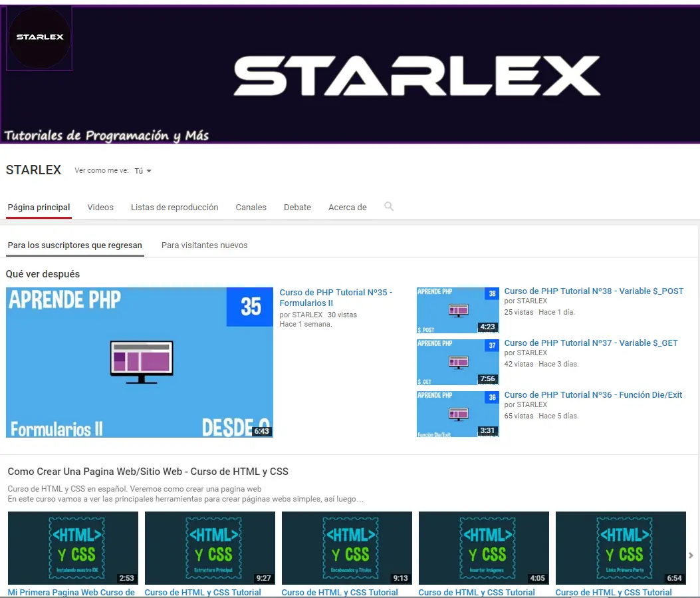
Task: Select 'Para los suscriptores que regresan' view
Action: click(74, 245)
